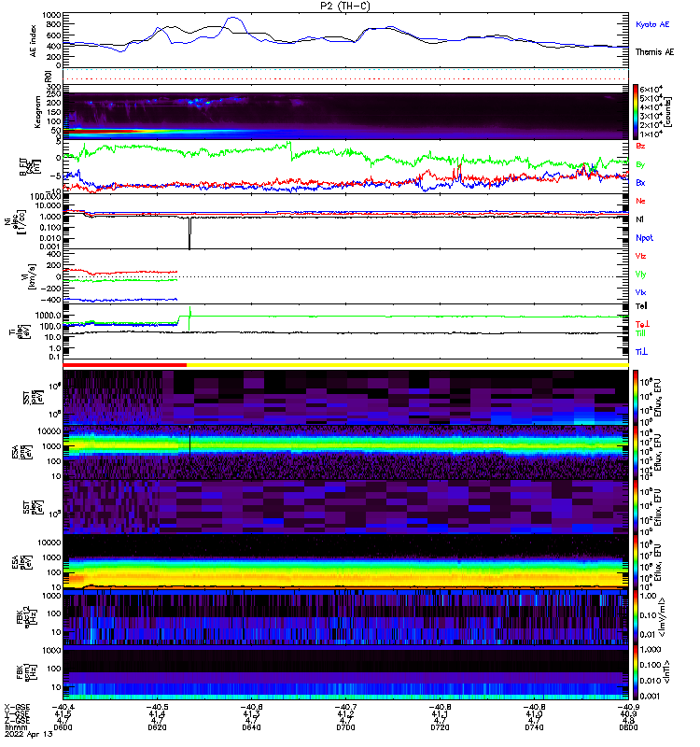Click the green Viy legend label

pyautogui.click(x=640, y=275)
